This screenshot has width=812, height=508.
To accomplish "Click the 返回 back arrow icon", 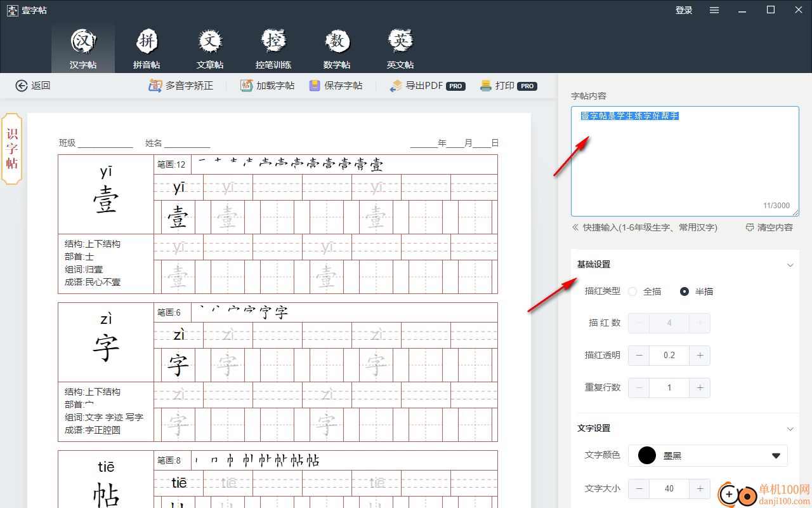I will 22,86.
